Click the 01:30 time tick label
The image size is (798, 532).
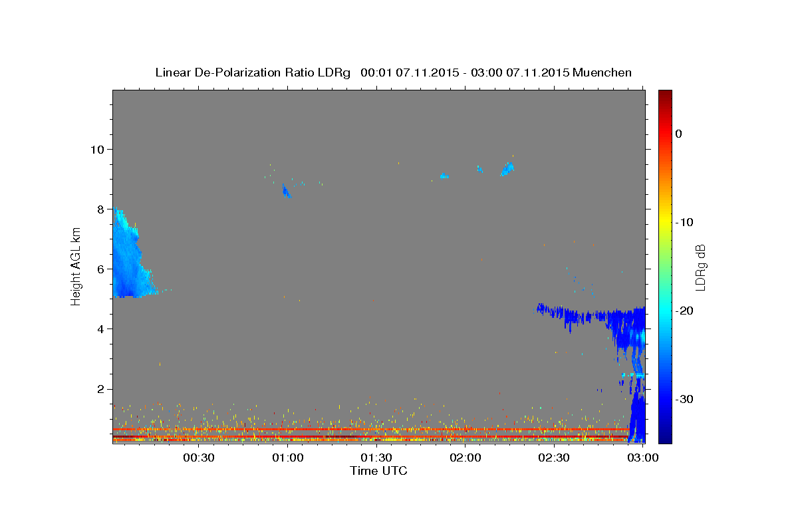coord(376,458)
